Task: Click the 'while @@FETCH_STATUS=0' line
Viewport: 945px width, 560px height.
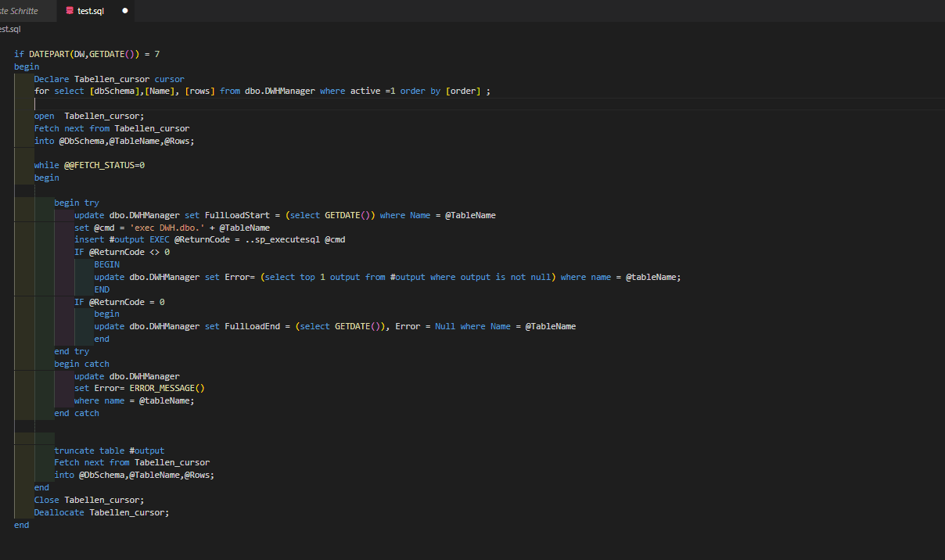Action: tap(89, 165)
